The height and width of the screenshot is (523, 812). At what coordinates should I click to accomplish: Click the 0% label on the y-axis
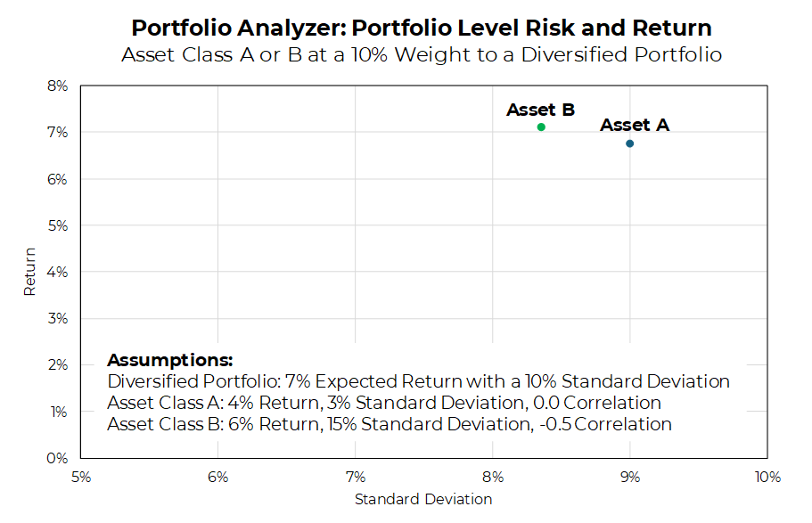pyautogui.click(x=58, y=459)
